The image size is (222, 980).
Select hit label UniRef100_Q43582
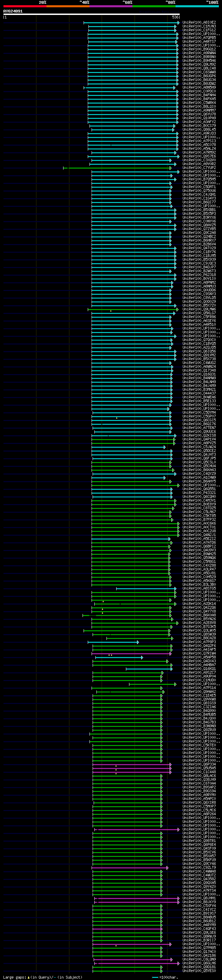point(199,879)
